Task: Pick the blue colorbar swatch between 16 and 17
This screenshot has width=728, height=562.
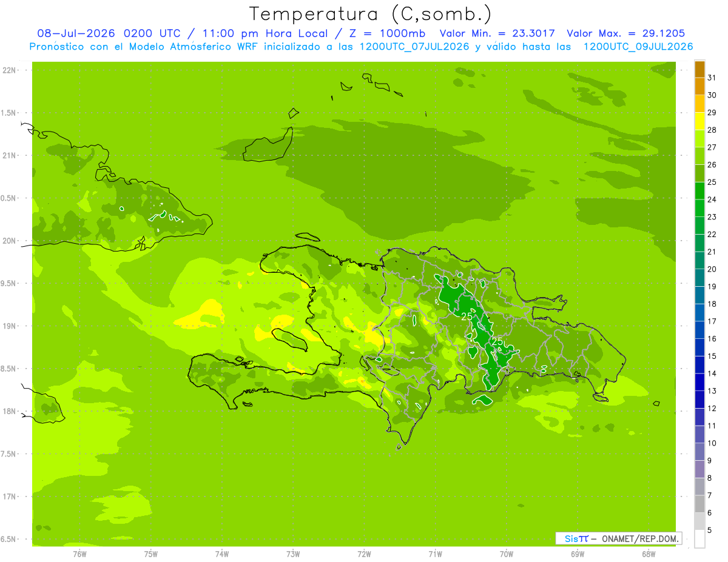Action: (699, 330)
